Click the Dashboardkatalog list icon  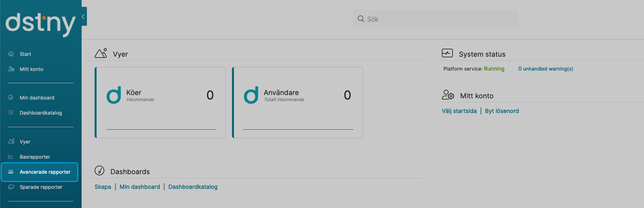pyautogui.click(x=11, y=113)
